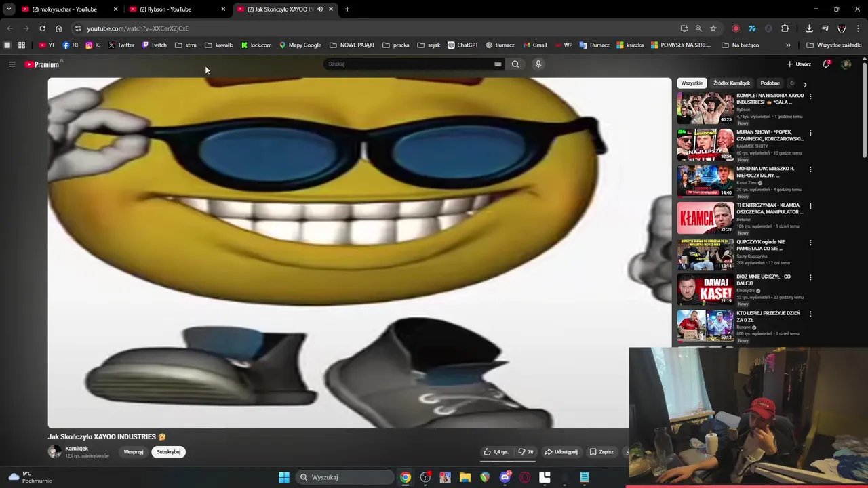Open Wszystkie zakładki folder
868x488 pixels.
pos(834,45)
